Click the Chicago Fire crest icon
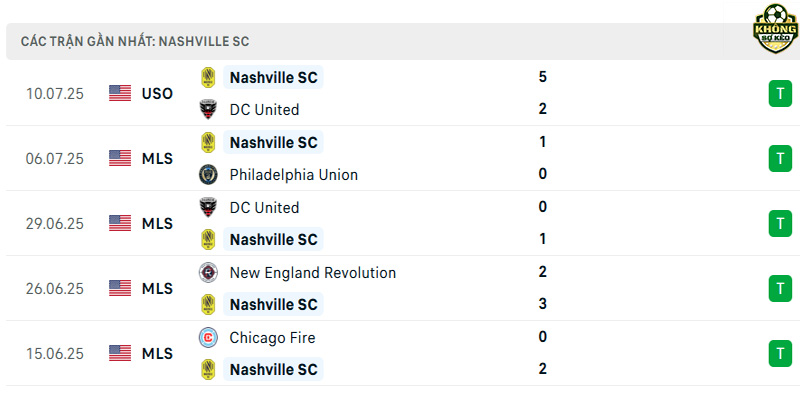This screenshot has height=400, width=800. (208, 338)
